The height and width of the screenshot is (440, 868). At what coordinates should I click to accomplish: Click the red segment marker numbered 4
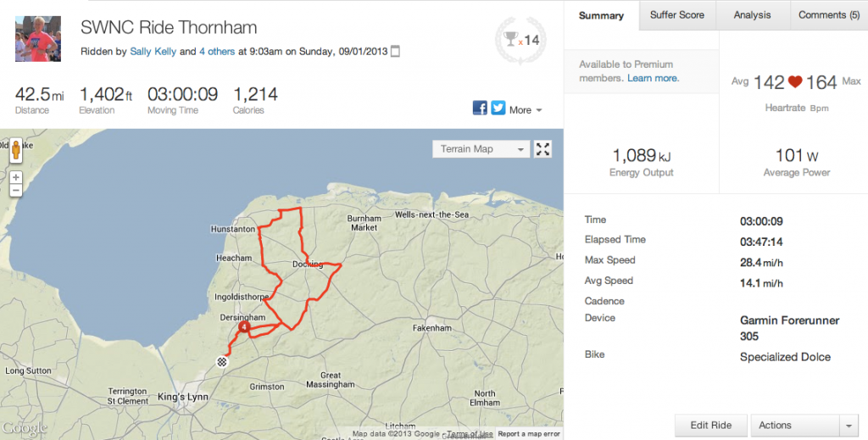(x=244, y=326)
